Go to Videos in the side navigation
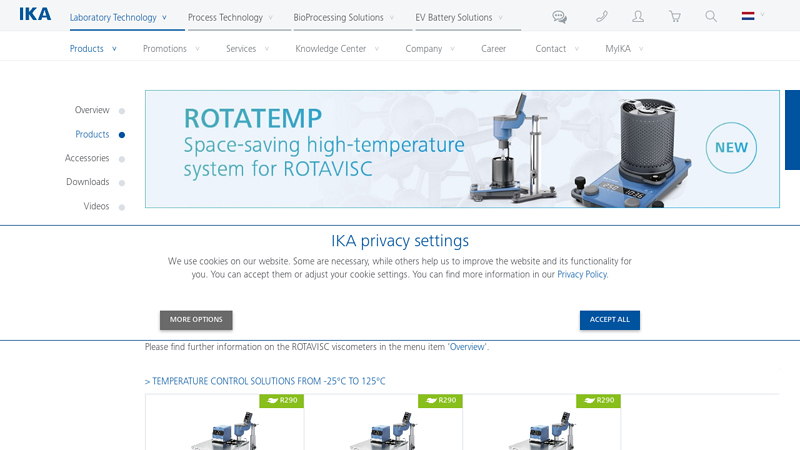 click(x=96, y=206)
